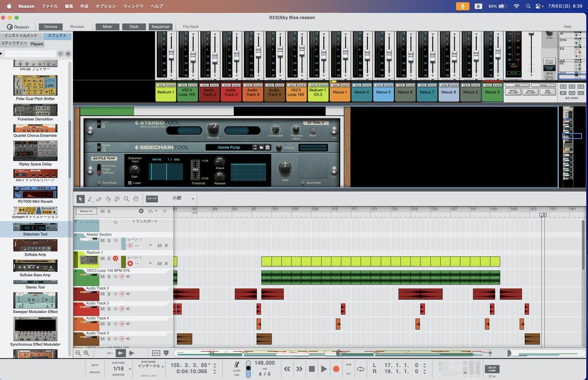The width and height of the screenshot is (588, 380).
Task: Toggle the Loop button in transport
Action: coord(361,369)
